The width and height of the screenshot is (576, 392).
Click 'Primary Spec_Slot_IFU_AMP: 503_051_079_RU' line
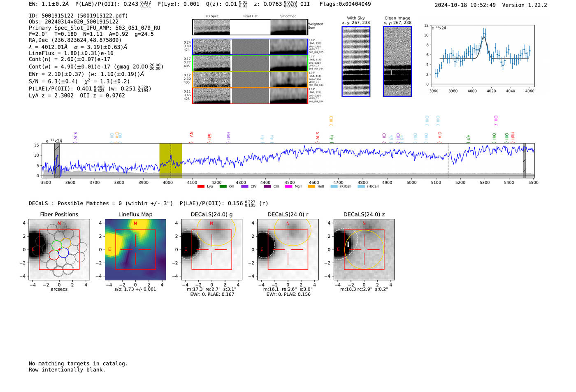pos(95,28)
